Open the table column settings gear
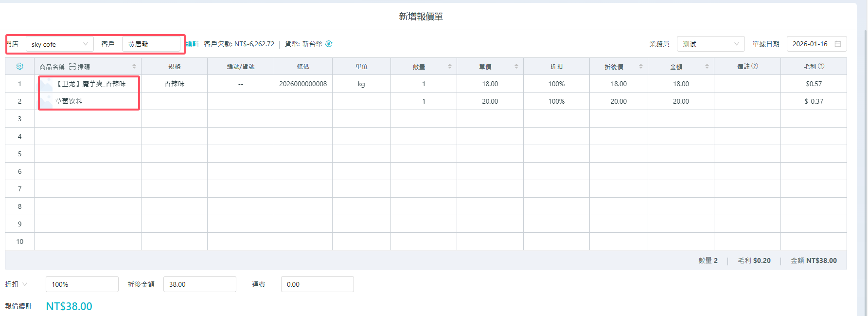Viewport: 868px width, 316px height. pyautogui.click(x=20, y=66)
